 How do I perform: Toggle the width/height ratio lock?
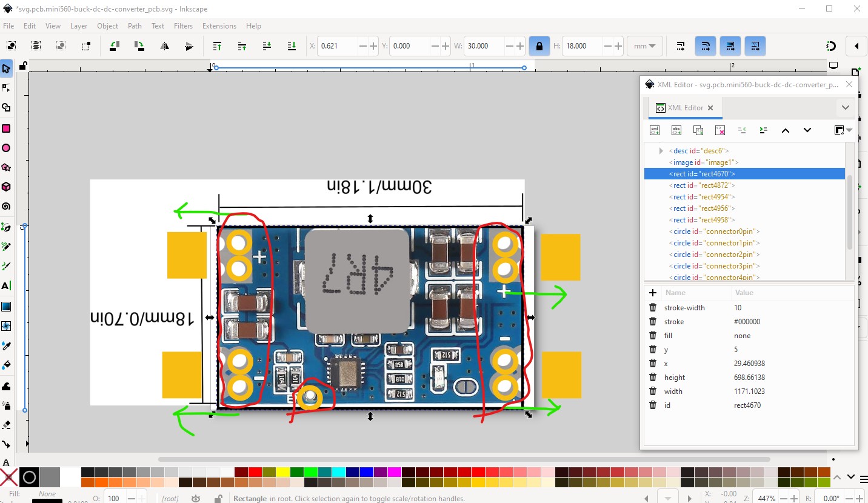[538, 46]
